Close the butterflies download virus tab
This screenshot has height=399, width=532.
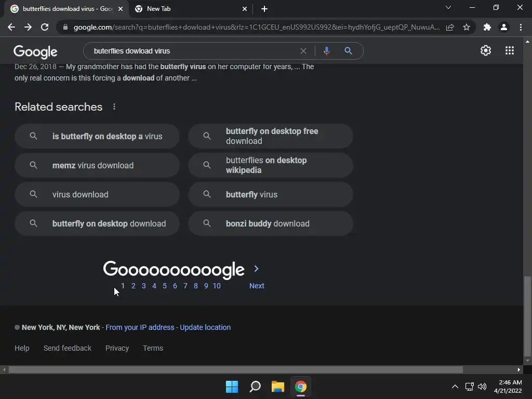pyautogui.click(x=121, y=9)
